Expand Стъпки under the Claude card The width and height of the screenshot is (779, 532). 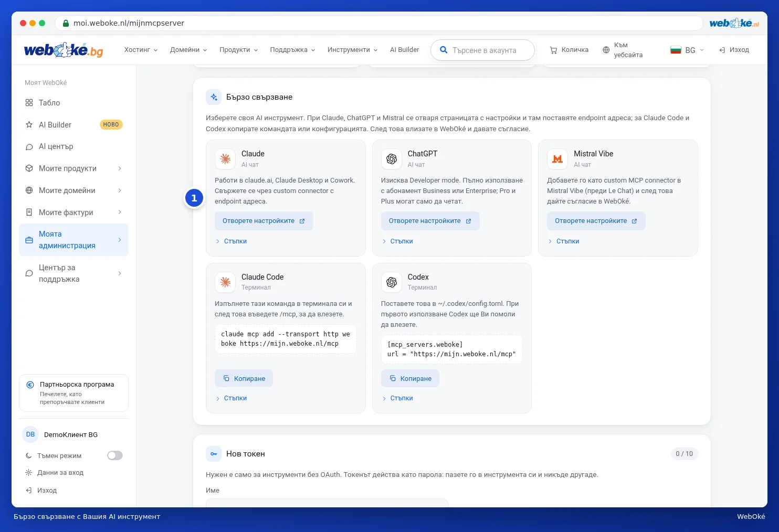[231, 241]
